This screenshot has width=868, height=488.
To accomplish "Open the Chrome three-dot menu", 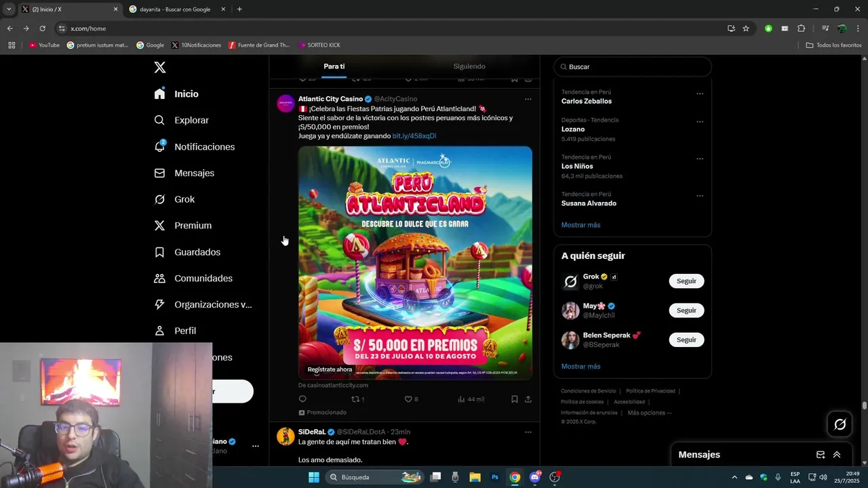I will click(x=859, y=28).
